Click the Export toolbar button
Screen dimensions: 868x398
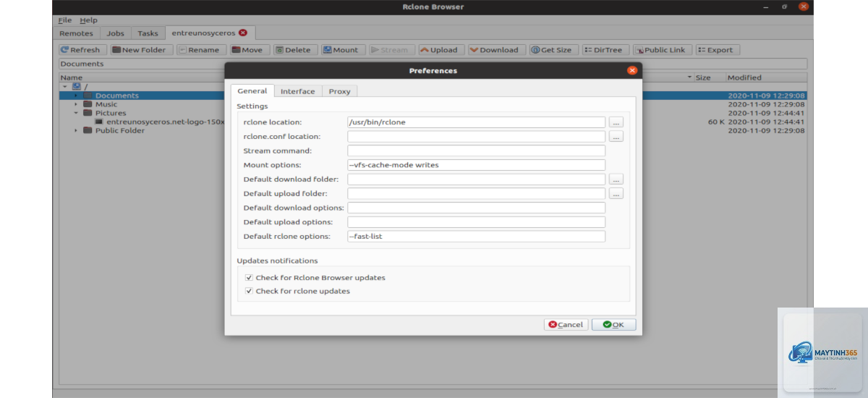(717, 50)
